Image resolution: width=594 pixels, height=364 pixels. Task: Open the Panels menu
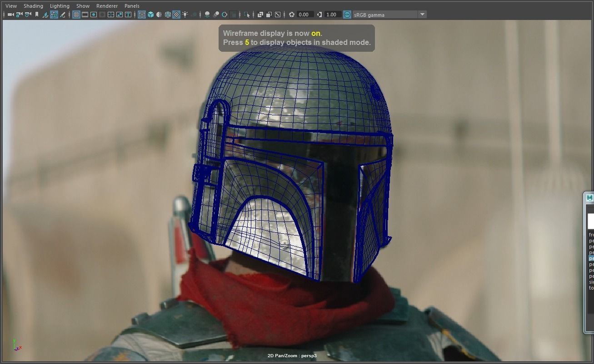click(x=132, y=6)
